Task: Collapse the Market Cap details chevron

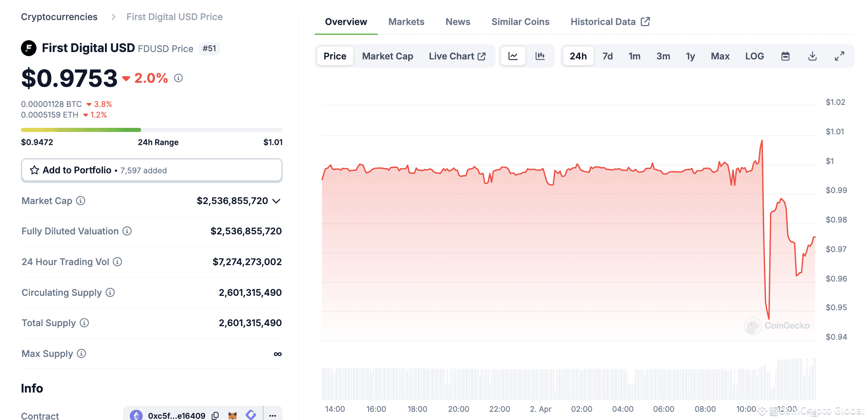Action: coord(276,201)
